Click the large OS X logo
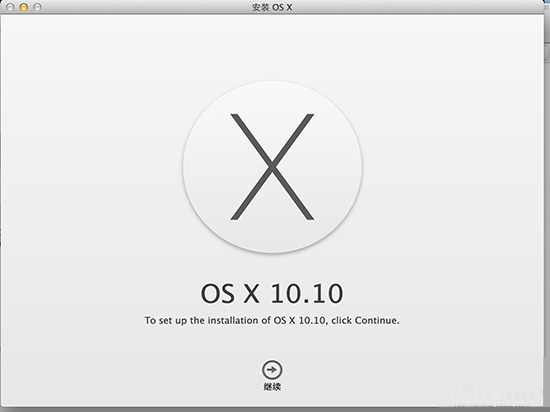This screenshot has width=550, height=412. coord(272,167)
